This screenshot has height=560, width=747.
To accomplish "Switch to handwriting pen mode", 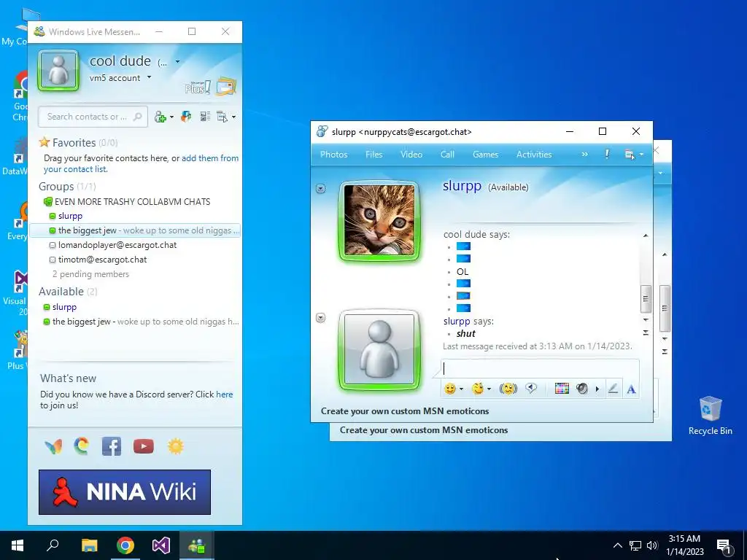I will (x=613, y=389).
